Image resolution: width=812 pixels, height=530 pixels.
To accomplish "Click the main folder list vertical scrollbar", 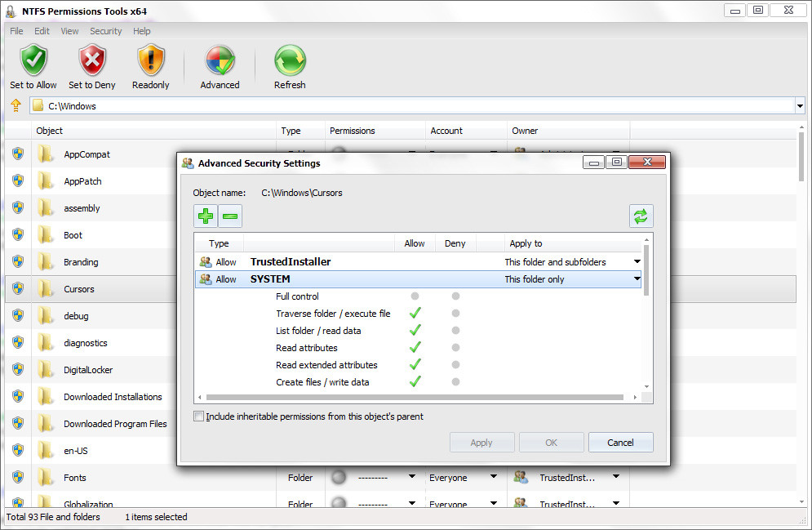I will 801,157.
